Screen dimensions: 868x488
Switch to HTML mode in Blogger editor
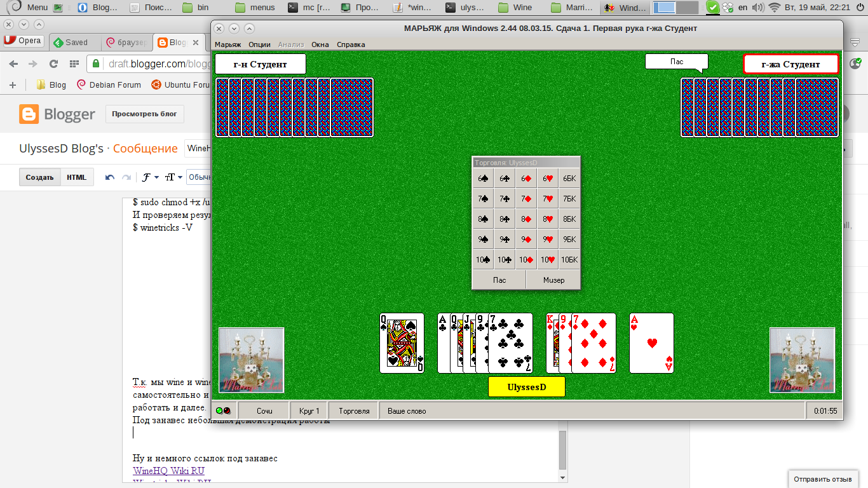pos(77,177)
